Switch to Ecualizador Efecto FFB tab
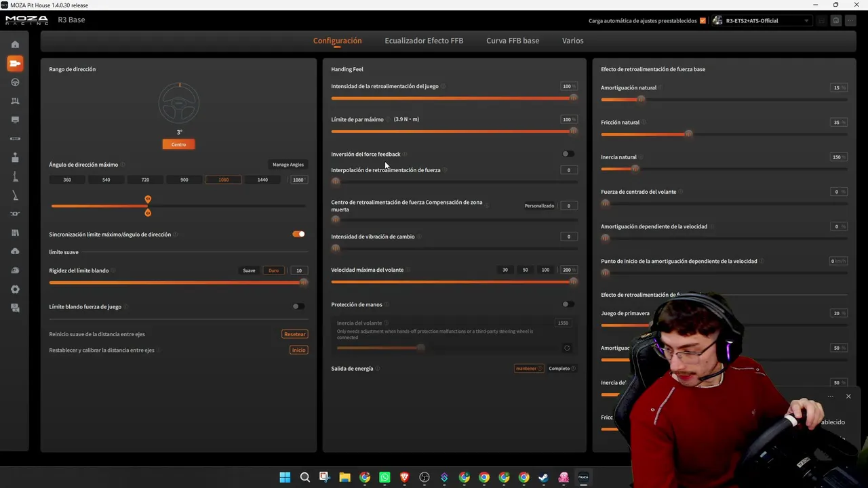The width and height of the screenshot is (868, 488). (x=424, y=41)
